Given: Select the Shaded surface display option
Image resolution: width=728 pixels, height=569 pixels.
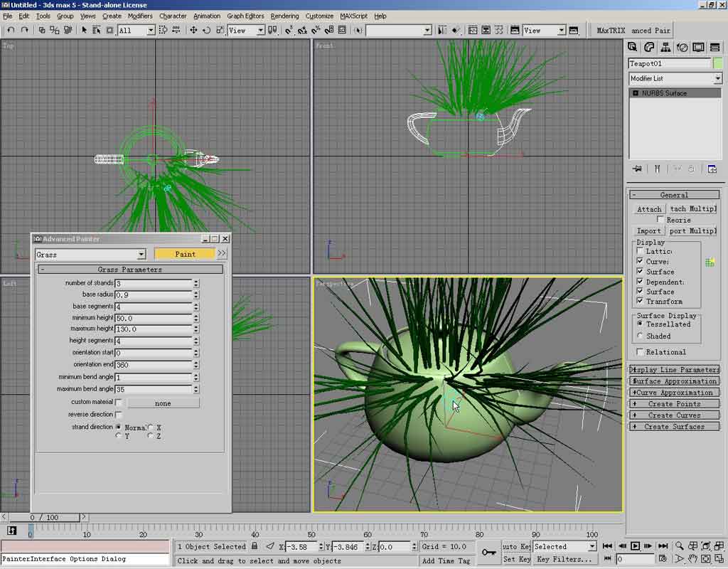Looking at the screenshot, I should 641,336.
